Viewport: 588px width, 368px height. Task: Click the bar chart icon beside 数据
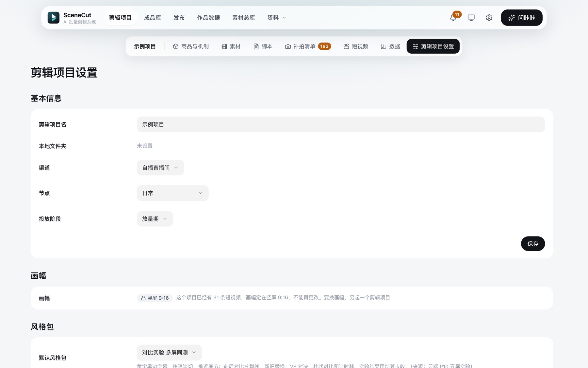coord(384,46)
